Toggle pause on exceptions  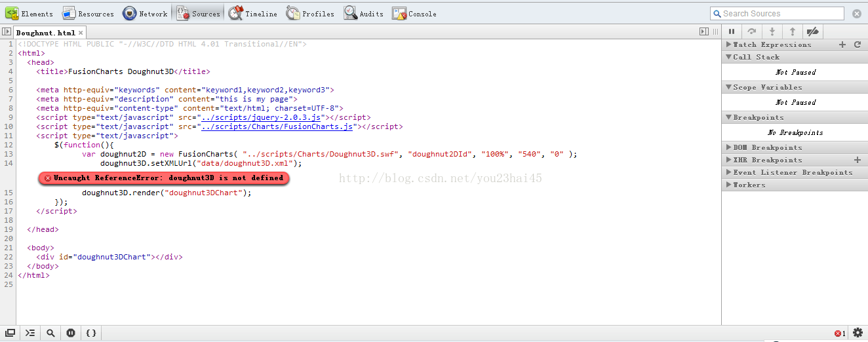pyautogui.click(x=71, y=333)
